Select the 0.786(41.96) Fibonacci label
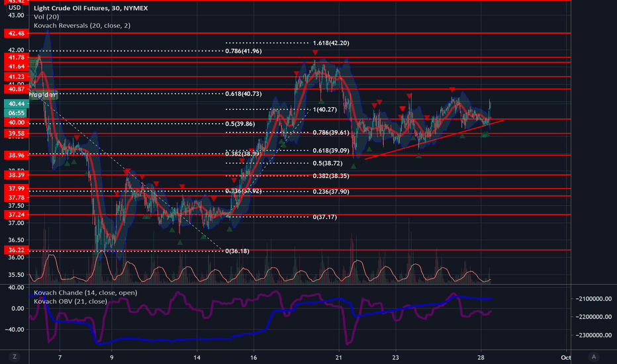 pos(243,51)
